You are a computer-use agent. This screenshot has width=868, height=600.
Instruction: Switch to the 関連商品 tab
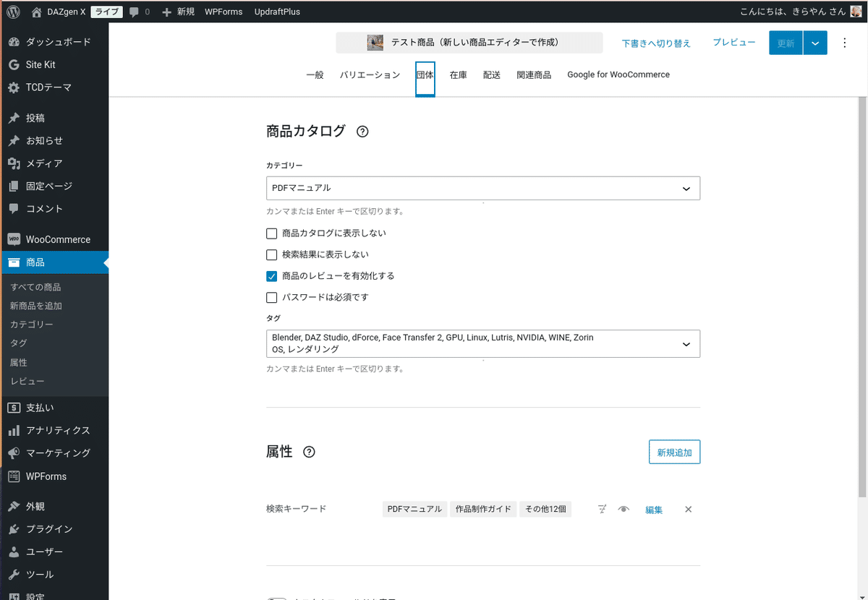pos(534,75)
